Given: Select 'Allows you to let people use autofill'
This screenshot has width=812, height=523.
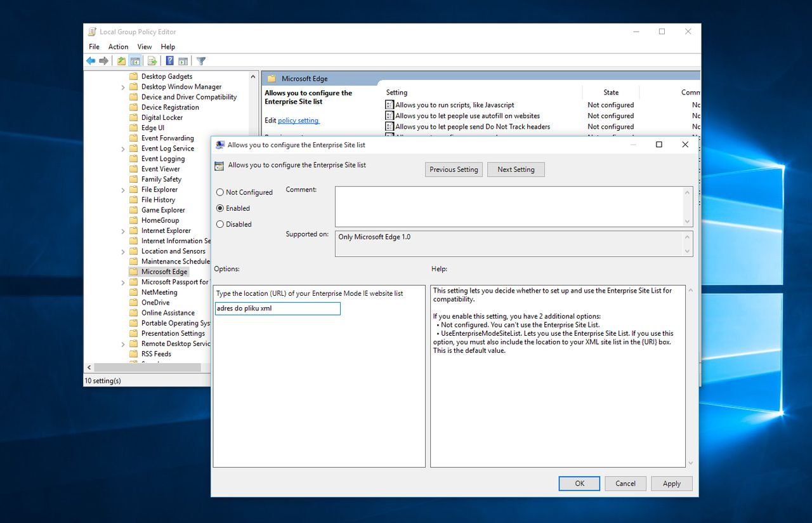Looking at the screenshot, I should point(468,116).
